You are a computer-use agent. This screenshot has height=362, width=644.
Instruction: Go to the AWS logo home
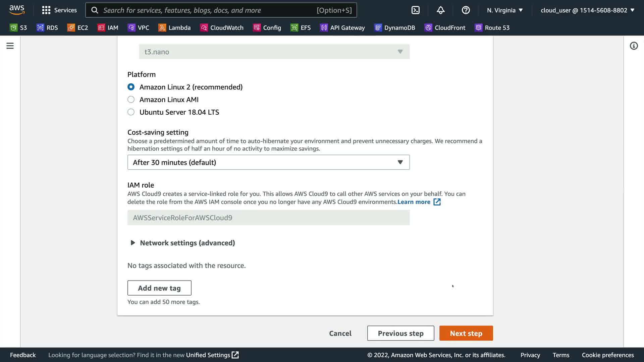tap(17, 10)
